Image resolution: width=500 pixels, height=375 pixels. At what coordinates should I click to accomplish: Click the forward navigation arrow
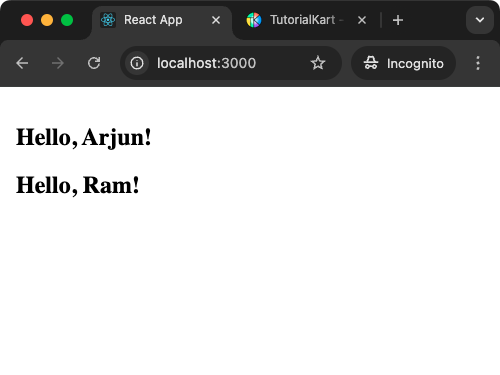point(58,63)
